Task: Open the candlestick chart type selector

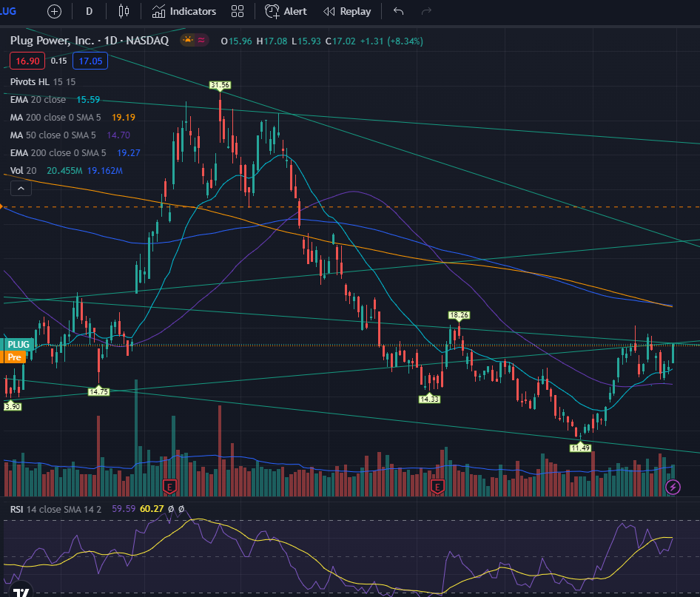Action: click(124, 12)
